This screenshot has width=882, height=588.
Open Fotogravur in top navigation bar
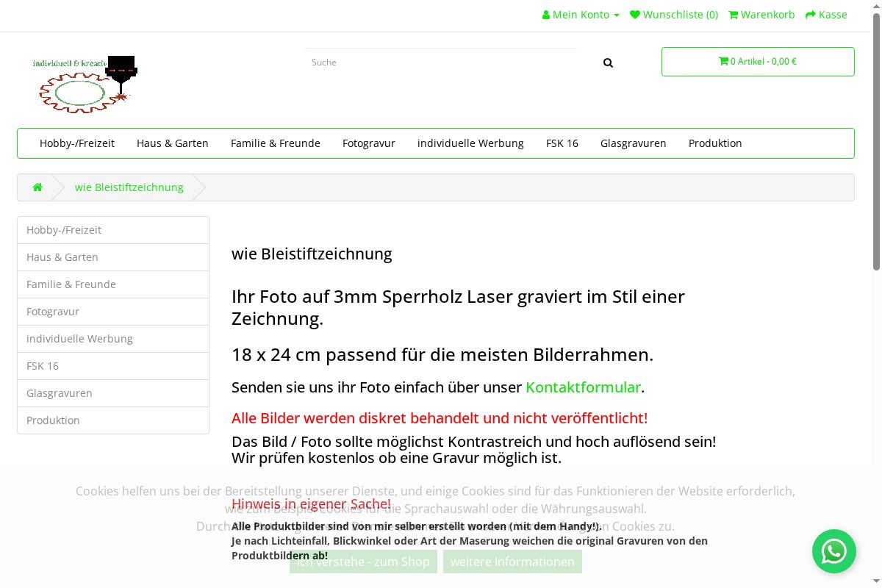pyautogui.click(x=369, y=143)
